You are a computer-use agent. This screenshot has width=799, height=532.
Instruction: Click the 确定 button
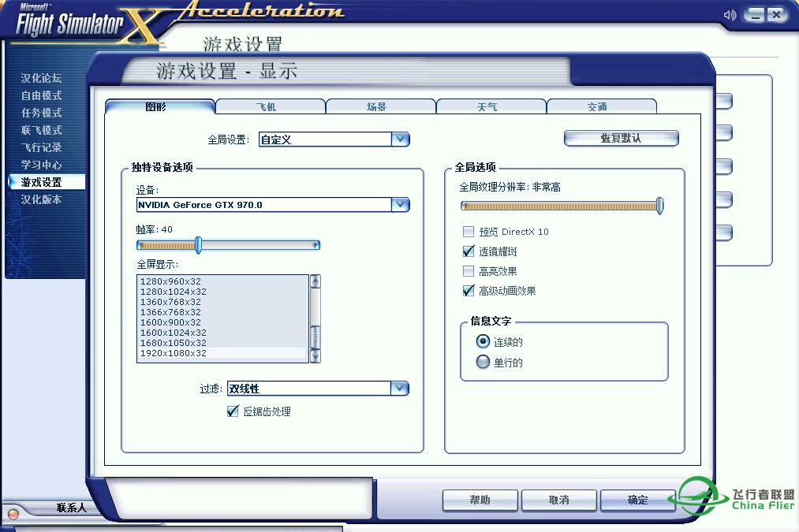coord(638,500)
